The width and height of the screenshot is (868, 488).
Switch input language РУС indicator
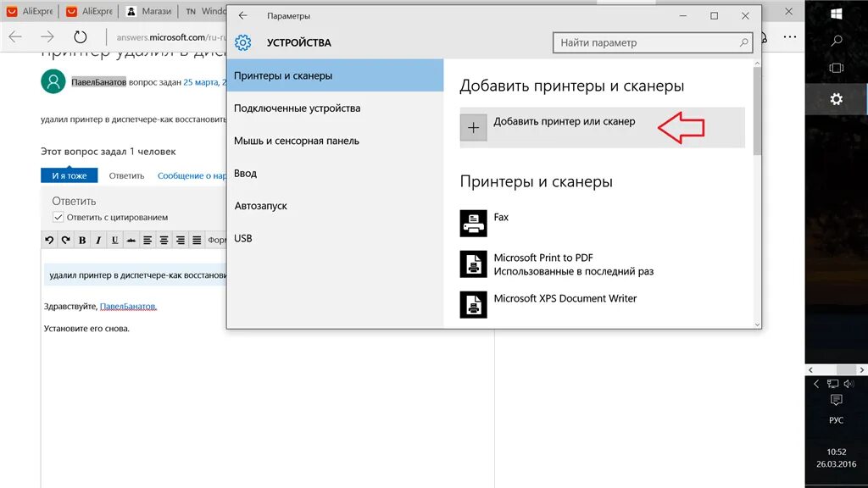click(x=837, y=420)
